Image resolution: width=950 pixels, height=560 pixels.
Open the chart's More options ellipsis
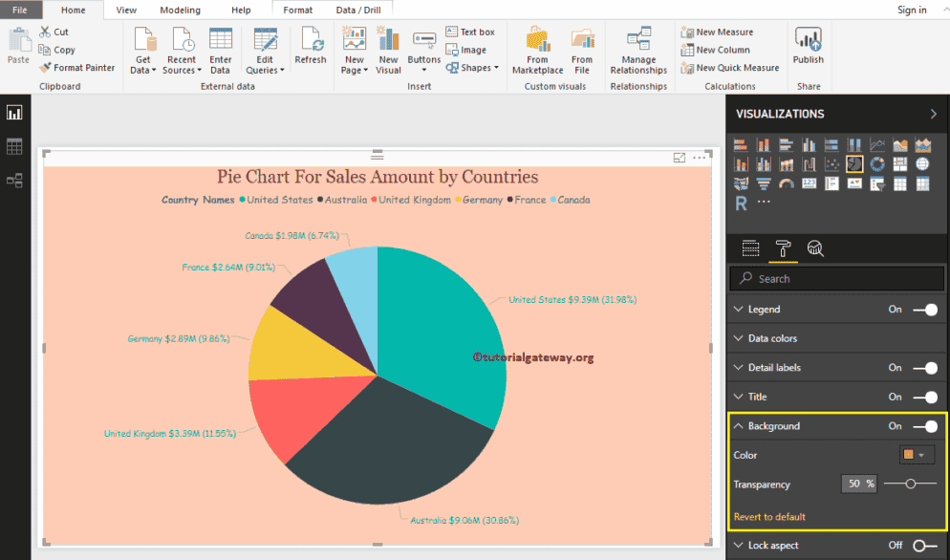click(x=700, y=158)
